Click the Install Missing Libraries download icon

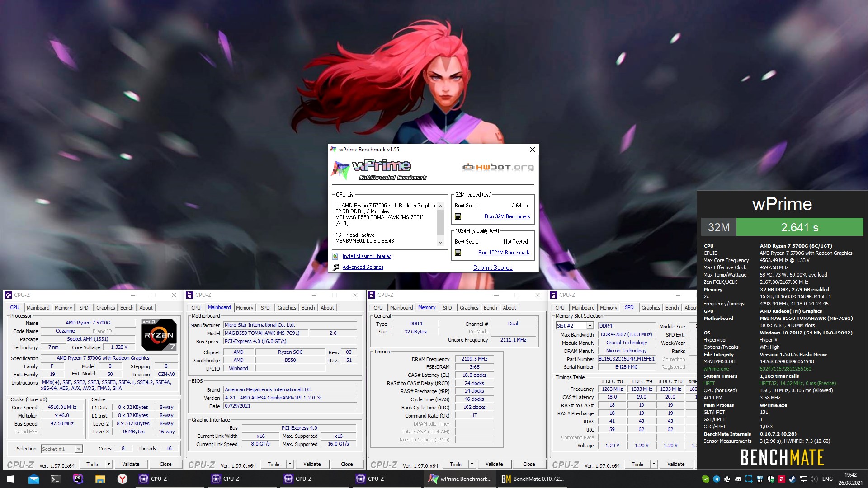[x=335, y=256]
